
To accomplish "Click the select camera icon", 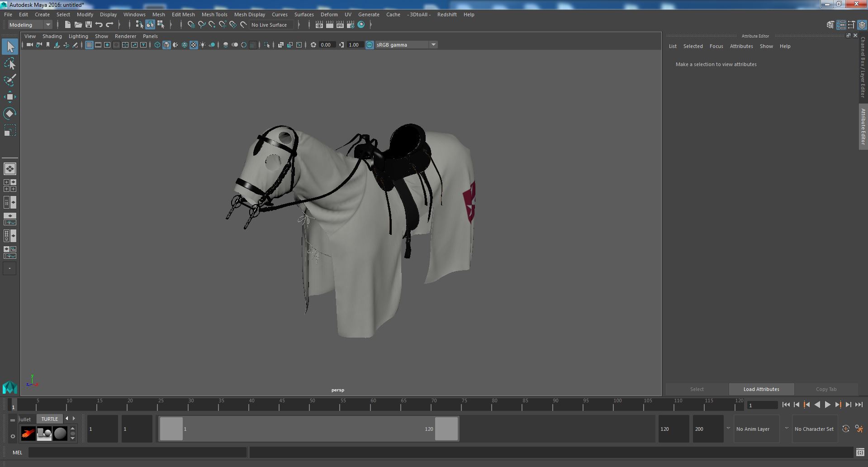I will (x=30, y=45).
